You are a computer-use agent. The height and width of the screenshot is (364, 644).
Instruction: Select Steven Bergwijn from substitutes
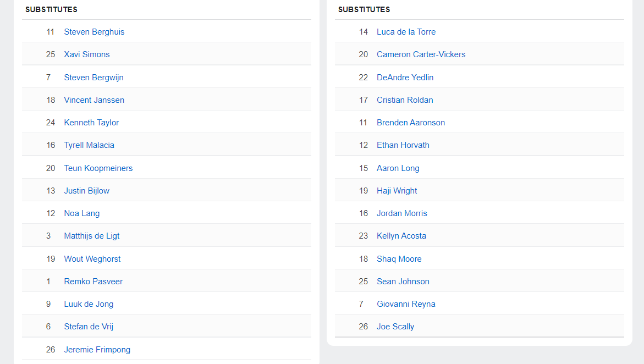(93, 78)
